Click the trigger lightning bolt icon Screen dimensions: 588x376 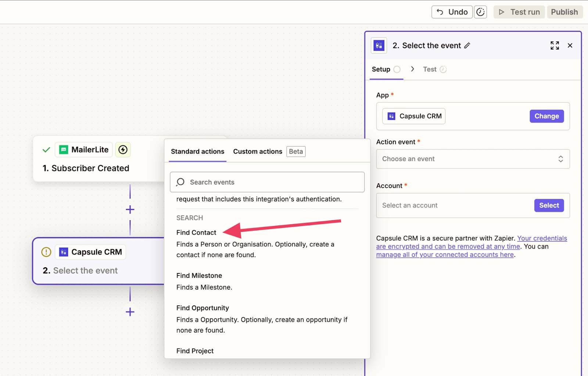[x=123, y=150]
